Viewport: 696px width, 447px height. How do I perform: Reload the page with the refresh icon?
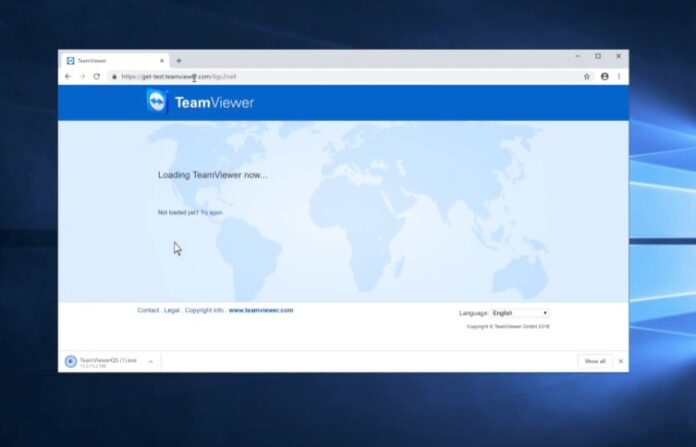96,76
